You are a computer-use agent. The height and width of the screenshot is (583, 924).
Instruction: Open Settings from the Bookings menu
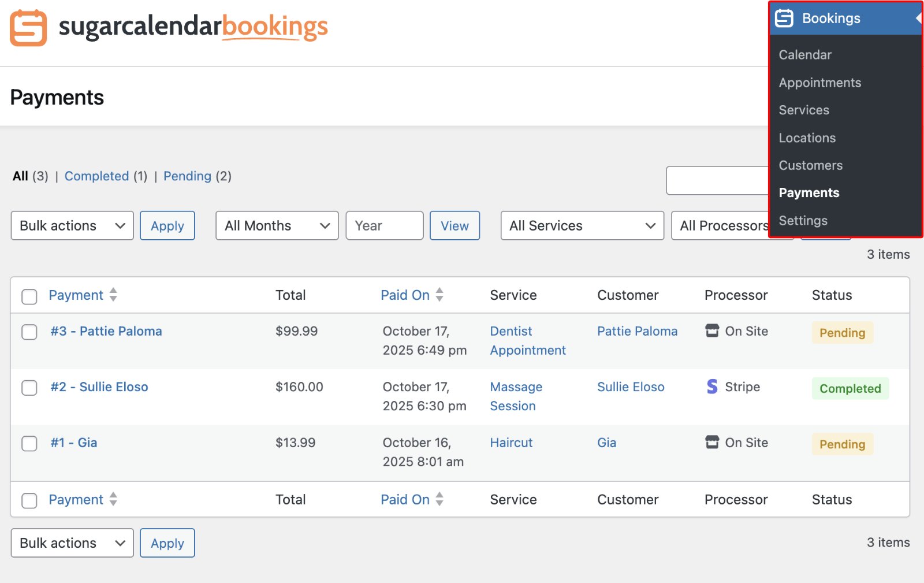click(803, 221)
